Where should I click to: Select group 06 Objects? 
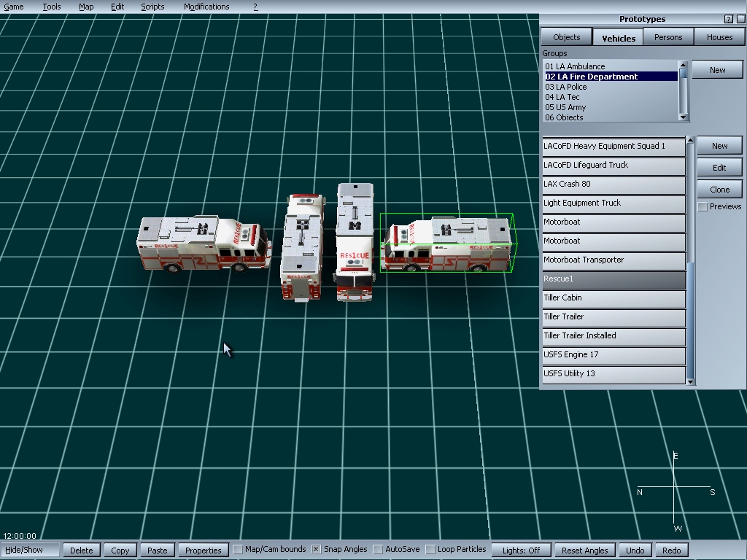coord(611,117)
